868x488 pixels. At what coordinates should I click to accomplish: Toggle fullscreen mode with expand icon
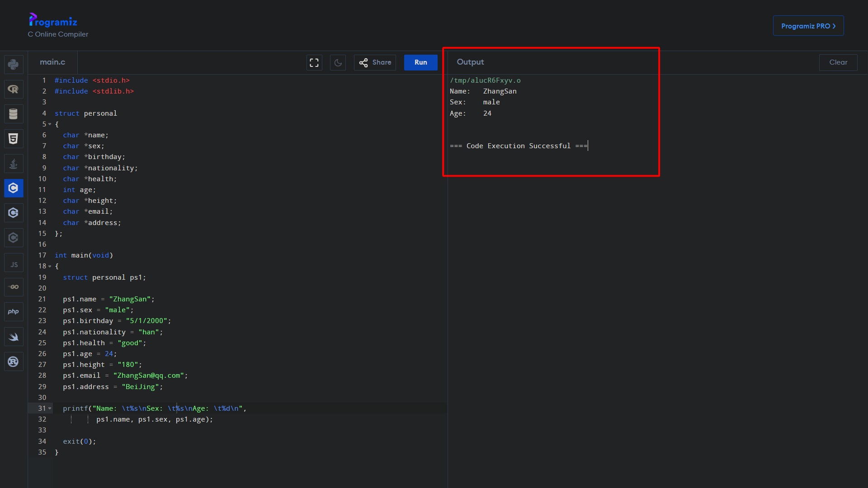coord(314,62)
